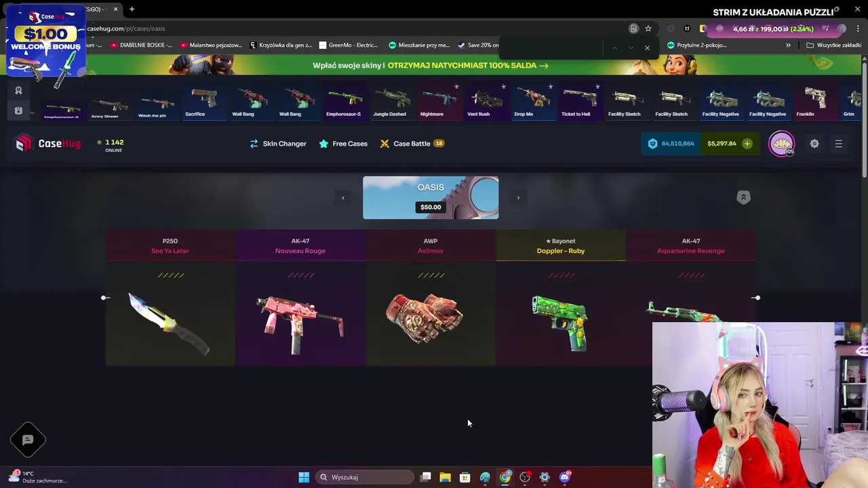The height and width of the screenshot is (488, 868).
Task: Open Malarstwo pejzażow bookmark
Action: coord(210,45)
